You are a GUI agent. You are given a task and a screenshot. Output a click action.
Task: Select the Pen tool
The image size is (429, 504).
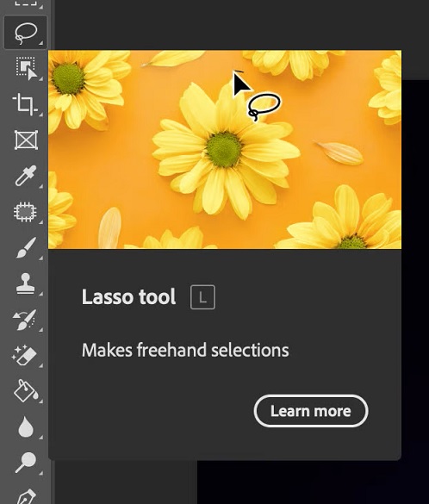tap(26, 496)
